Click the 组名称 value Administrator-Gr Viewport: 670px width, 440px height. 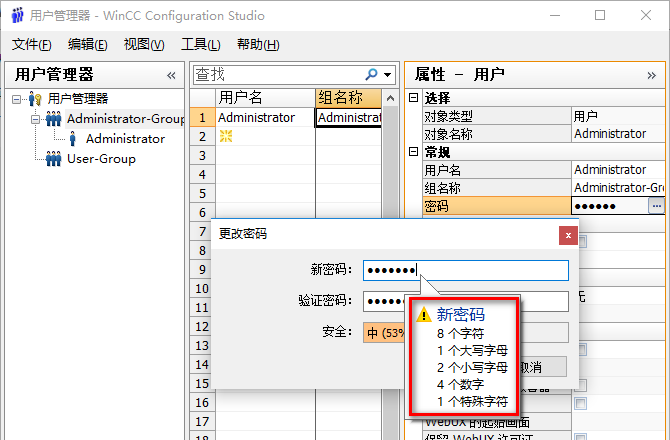[618, 188]
